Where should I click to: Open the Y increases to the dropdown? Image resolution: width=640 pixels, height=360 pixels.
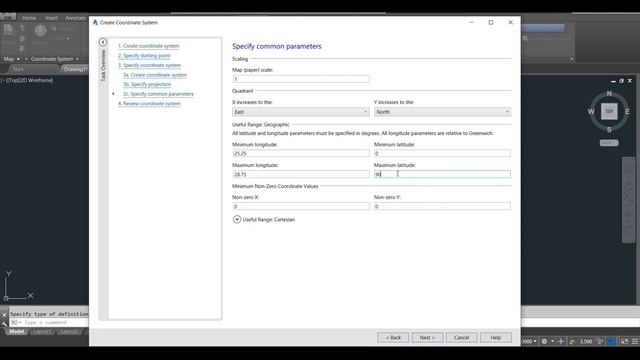pyautogui.click(x=442, y=112)
